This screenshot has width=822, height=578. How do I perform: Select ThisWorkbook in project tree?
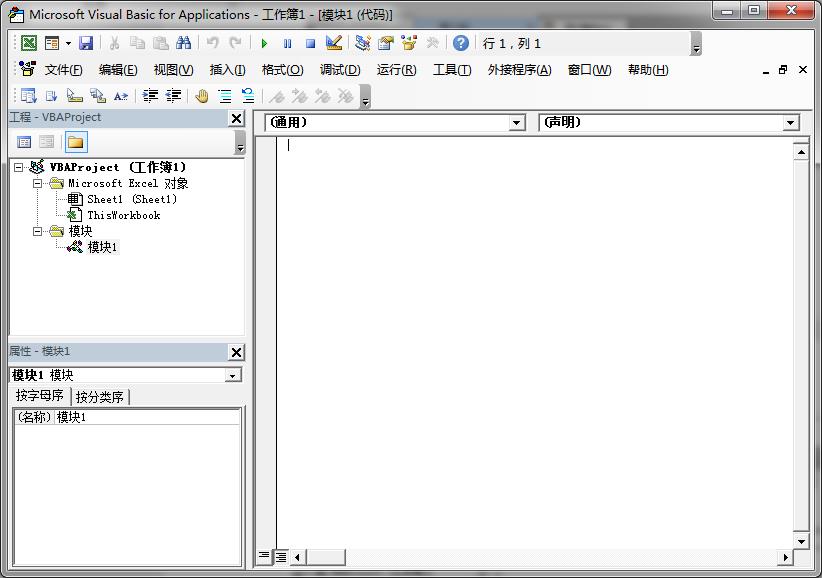124,215
